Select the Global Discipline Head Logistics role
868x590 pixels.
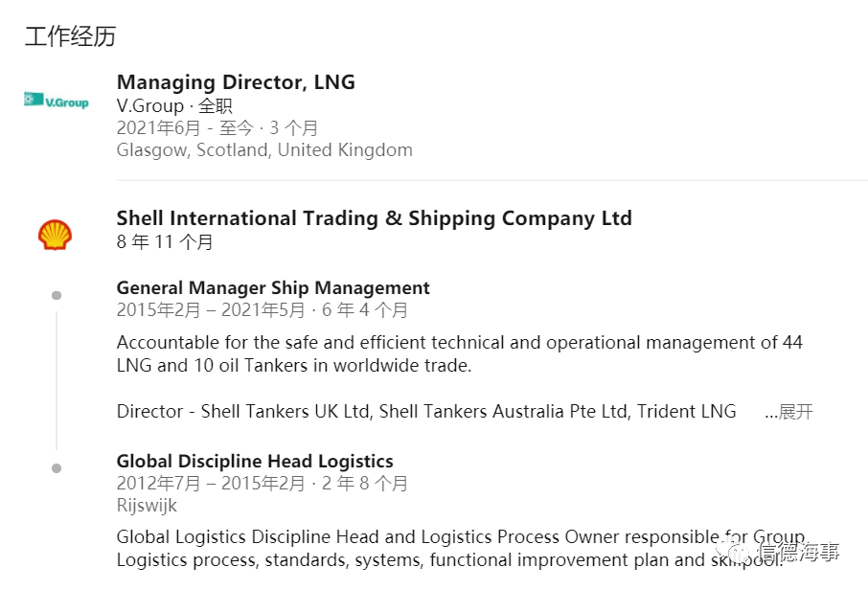pos(255,461)
